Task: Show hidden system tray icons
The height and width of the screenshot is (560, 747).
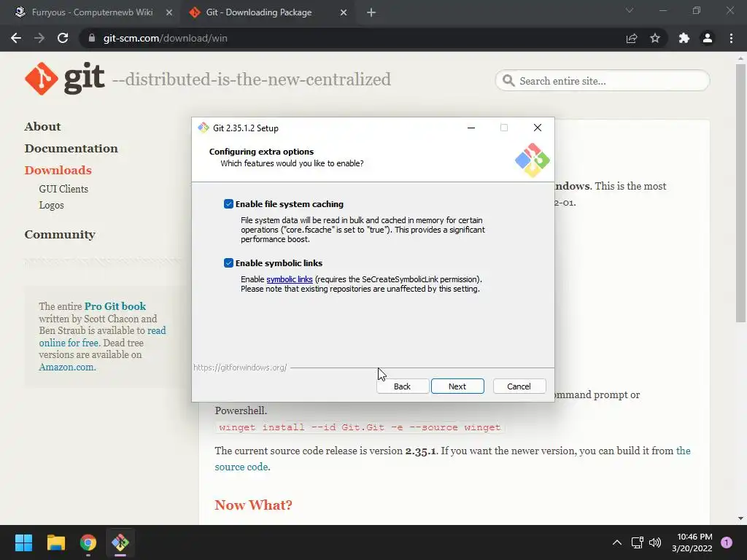Action: click(617, 542)
